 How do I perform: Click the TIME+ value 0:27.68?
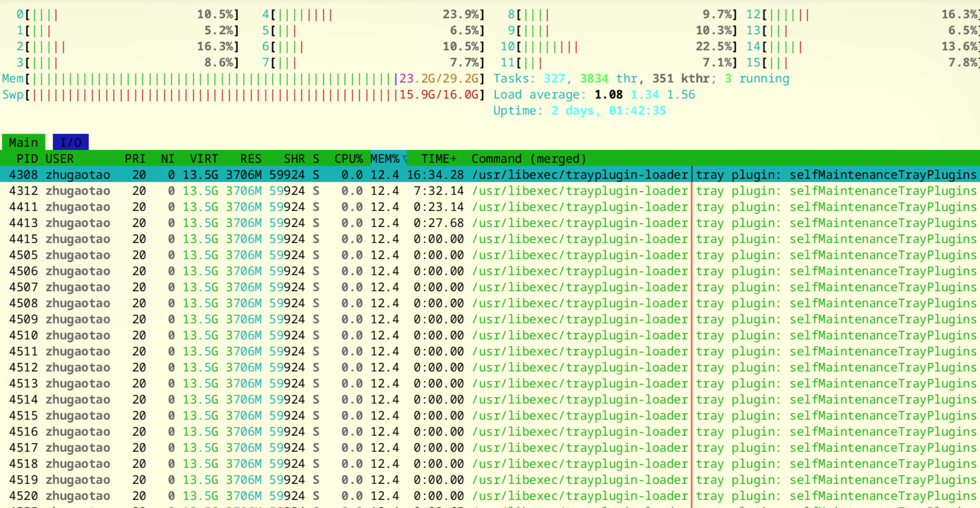click(x=439, y=223)
